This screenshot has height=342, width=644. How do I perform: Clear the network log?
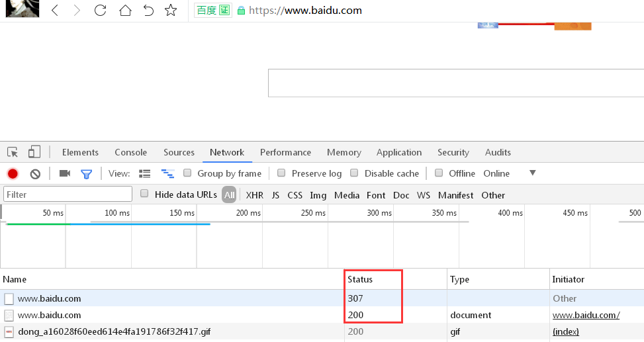(x=35, y=174)
